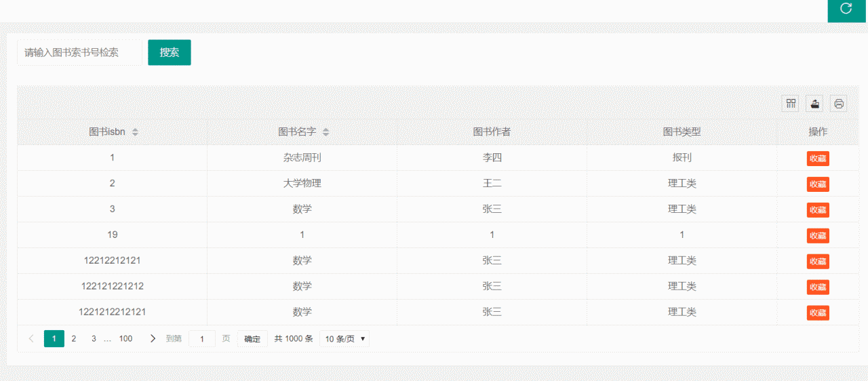Click the 报刊 type cell

point(682,157)
